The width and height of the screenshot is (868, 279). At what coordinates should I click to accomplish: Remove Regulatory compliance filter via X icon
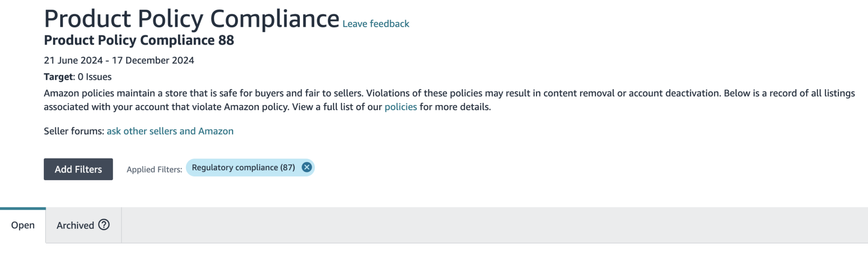(306, 168)
